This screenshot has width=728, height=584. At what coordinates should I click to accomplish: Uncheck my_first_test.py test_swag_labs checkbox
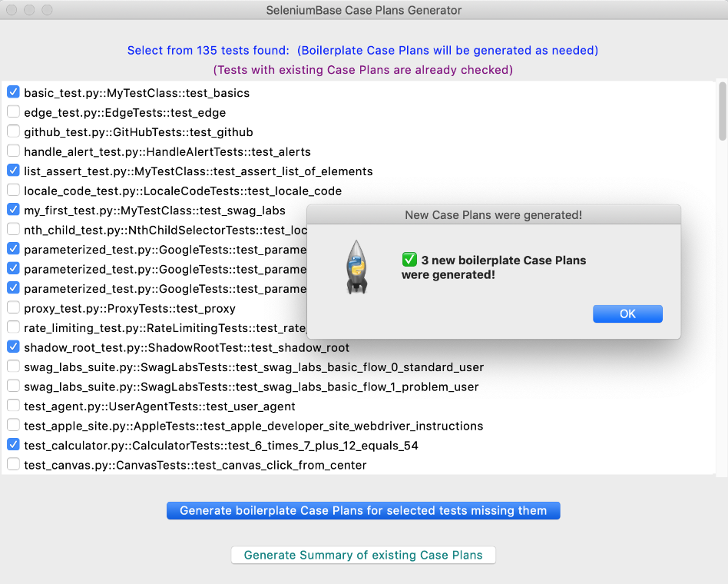point(14,210)
